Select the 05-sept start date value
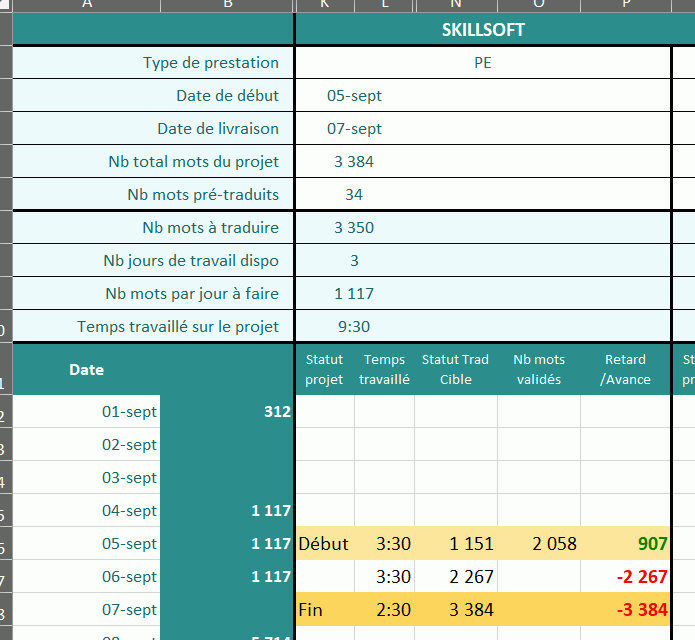Screen dimensions: 695x640 (354, 95)
